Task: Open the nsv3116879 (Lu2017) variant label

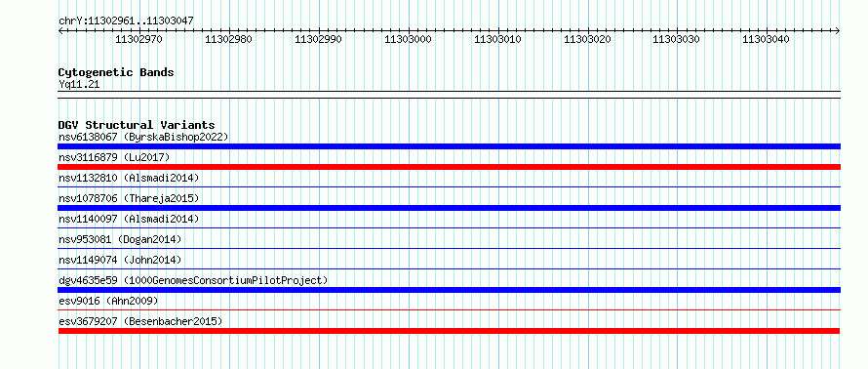Action: [114, 157]
